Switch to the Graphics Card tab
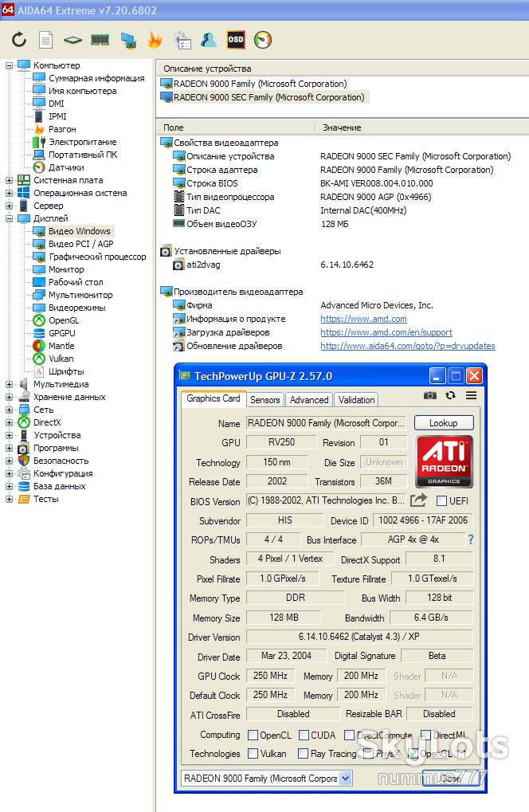 pos(213,398)
